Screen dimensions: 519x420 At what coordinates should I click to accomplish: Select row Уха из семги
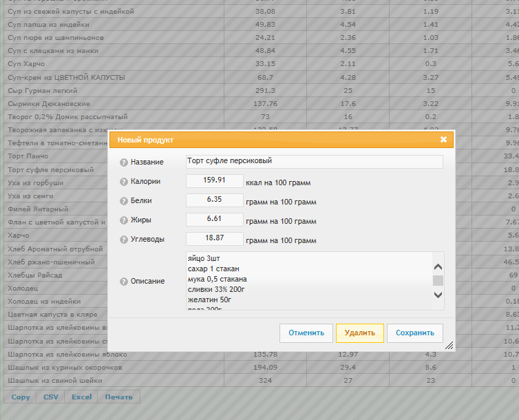[x=56, y=196]
